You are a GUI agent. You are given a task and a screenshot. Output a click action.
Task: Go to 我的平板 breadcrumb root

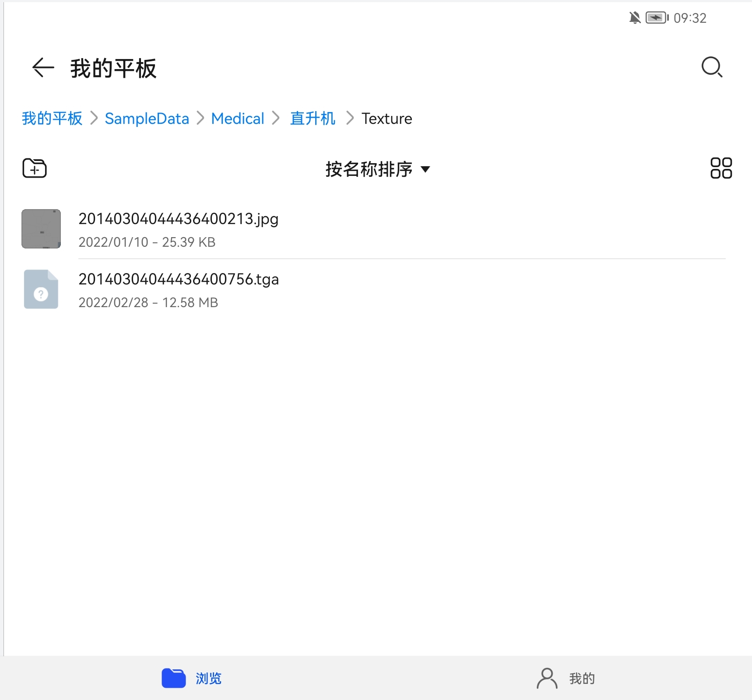pyautogui.click(x=52, y=119)
